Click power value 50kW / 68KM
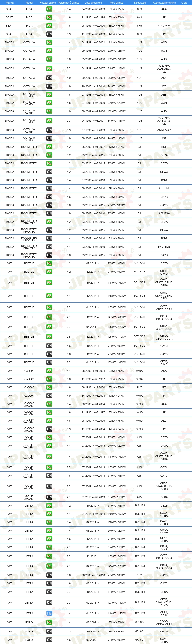192x644 pixels. click(116, 130)
